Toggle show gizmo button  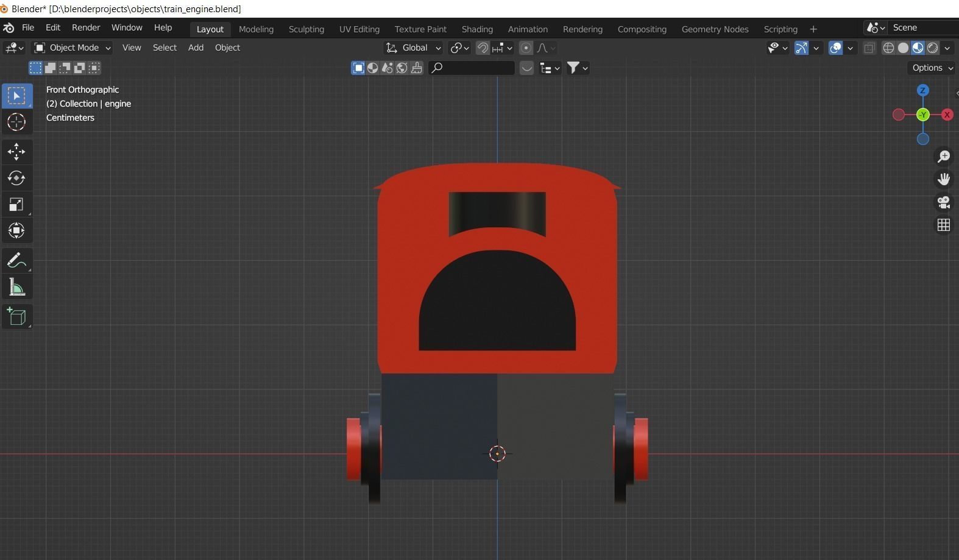(801, 48)
